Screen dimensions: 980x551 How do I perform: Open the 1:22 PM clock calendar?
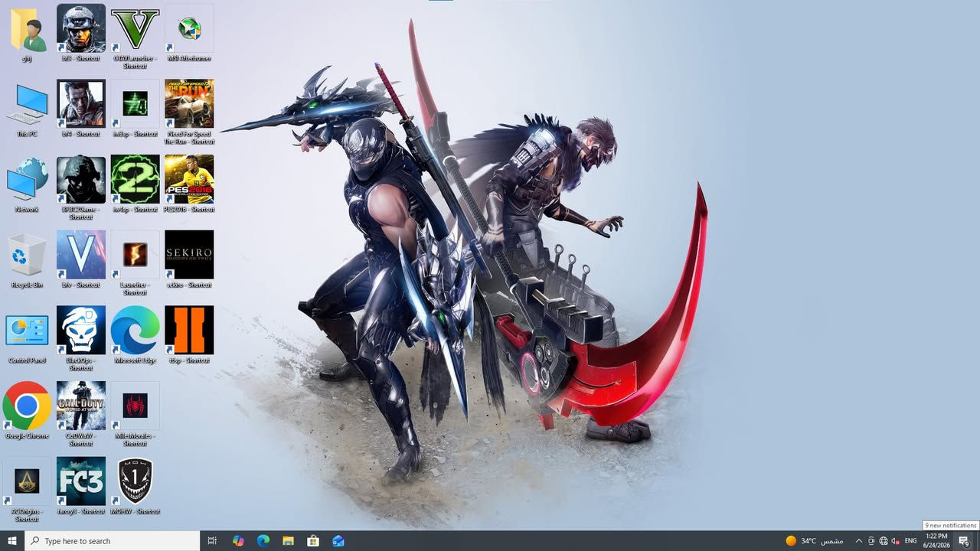pos(936,541)
